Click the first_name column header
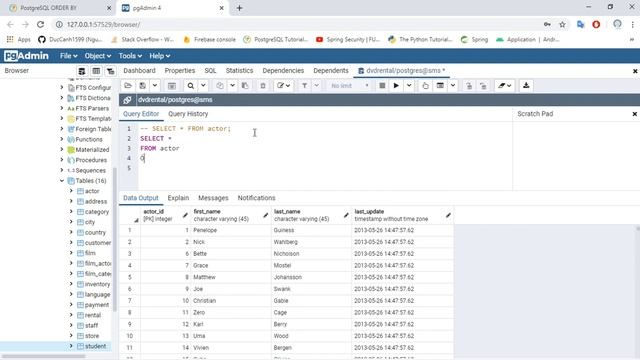The width and height of the screenshot is (640, 360). [x=230, y=215]
